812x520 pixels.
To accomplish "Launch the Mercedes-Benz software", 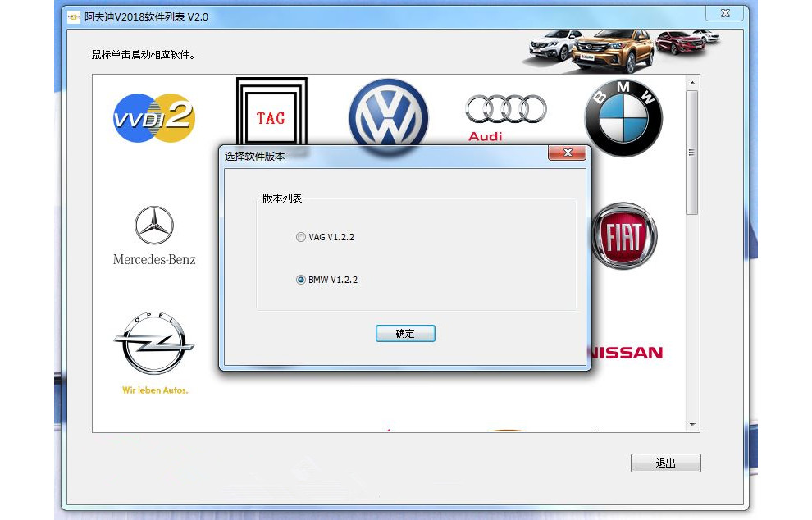I will click(154, 236).
